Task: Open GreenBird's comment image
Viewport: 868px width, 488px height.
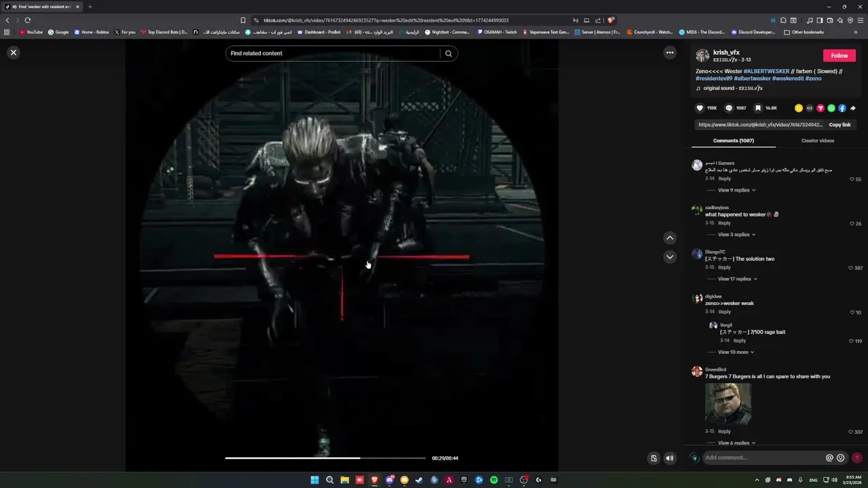Action: pyautogui.click(x=728, y=404)
